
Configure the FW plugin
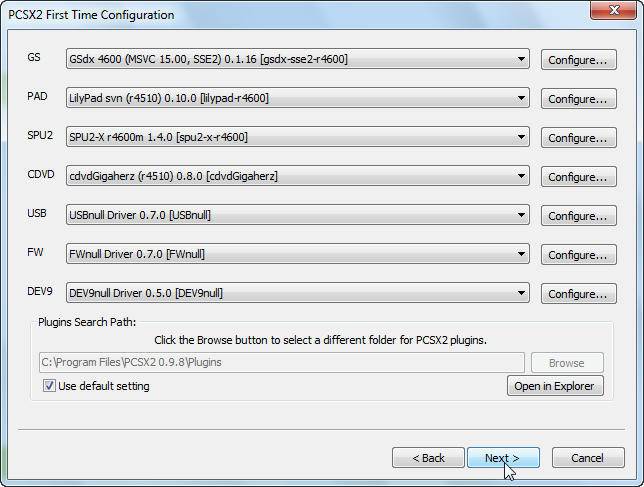pos(578,255)
